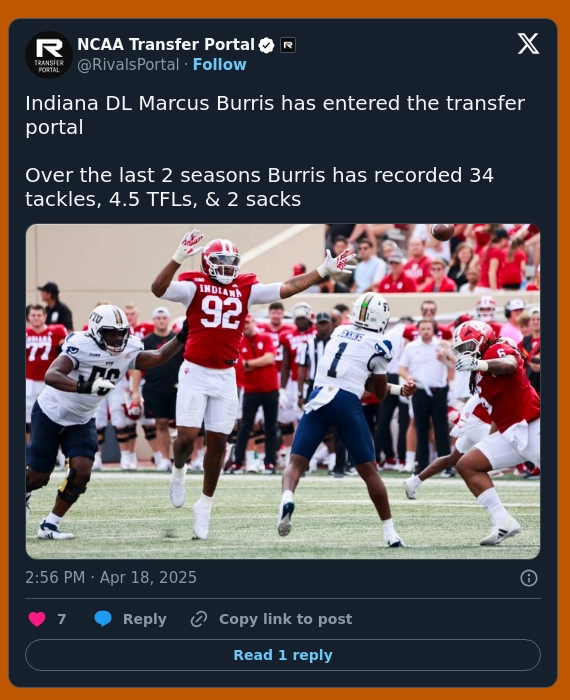Screen dimensions: 570x700
Task: Open the @RivalsPortal handle link
Action: coord(128,65)
